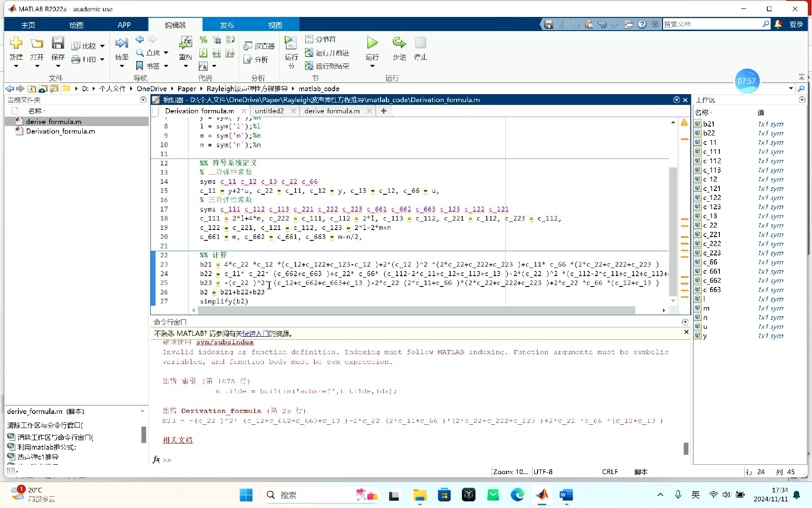Click the editor horizontal scrollbar
Screen dimensions: 812x508
coord(416,310)
